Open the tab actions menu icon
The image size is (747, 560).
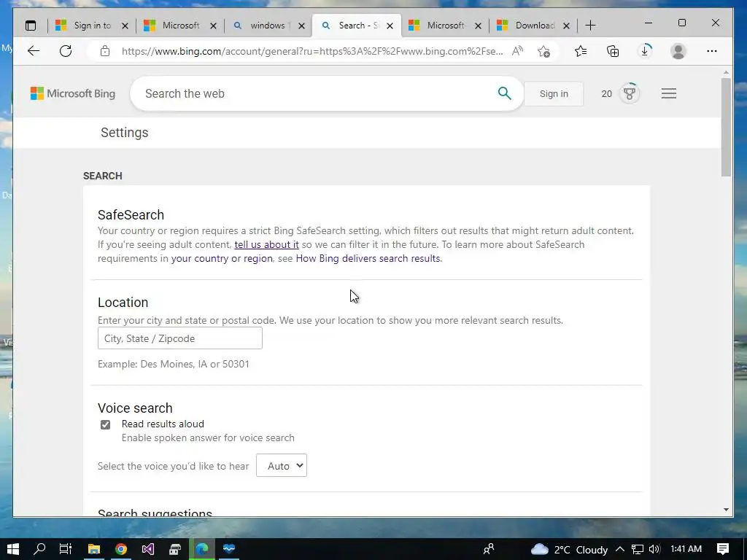coord(31,26)
